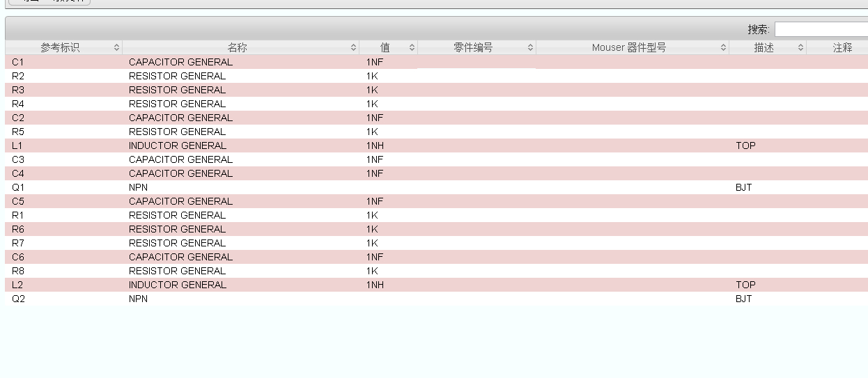
Task: Select the NPN name in row Q2
Action: click(x=138, y=299)
